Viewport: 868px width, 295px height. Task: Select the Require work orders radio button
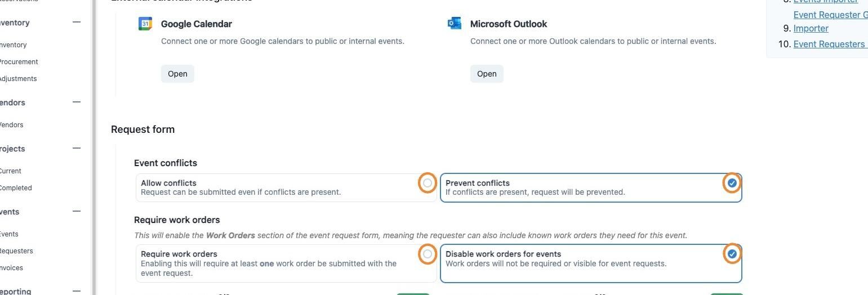(428, 254)
